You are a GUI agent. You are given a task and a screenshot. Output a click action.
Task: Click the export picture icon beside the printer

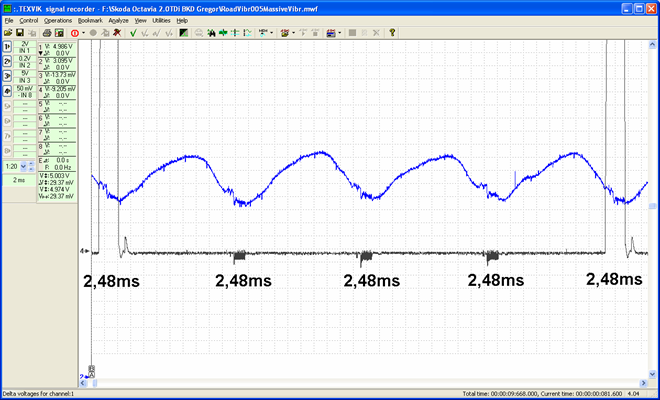(x=59, y=33)
